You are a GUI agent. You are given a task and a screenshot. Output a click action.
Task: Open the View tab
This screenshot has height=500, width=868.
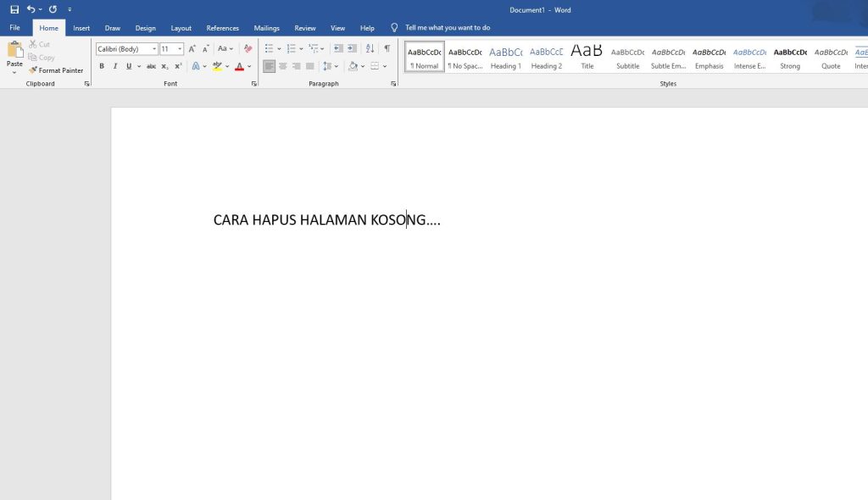pos(337,28)
